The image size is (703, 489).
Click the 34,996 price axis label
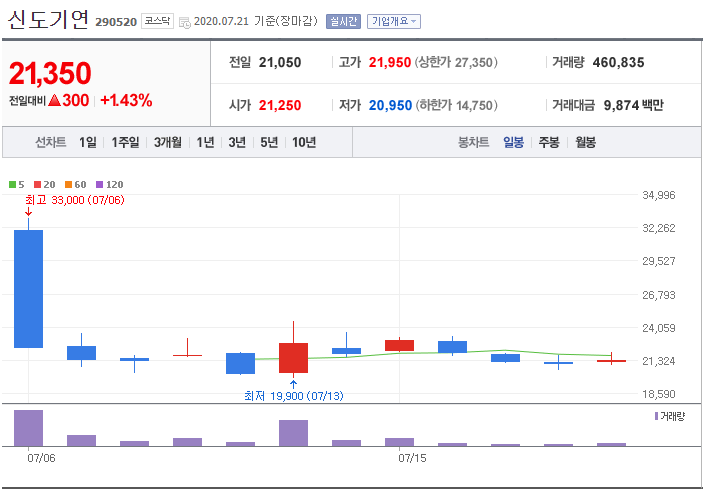(x=659, y=195)
